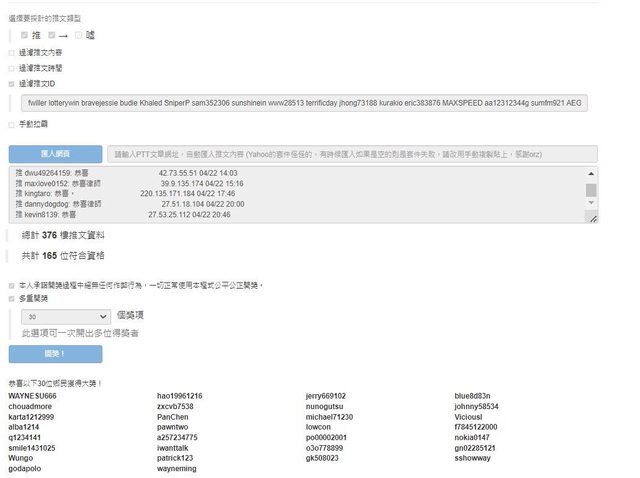Uncheck the 過濾推文ID filter checkbox
Viewport: 640px width, 478px height.
coord(11,84)
